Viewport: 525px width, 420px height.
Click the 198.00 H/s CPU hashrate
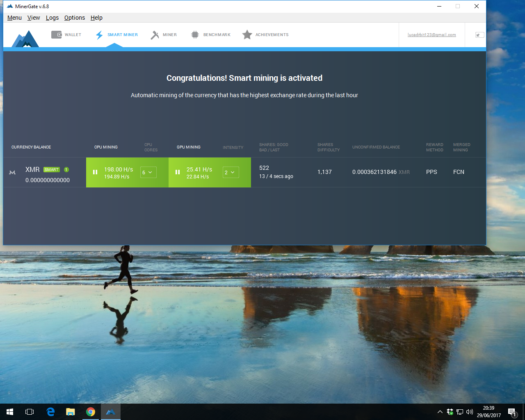(x=119, y=169)
